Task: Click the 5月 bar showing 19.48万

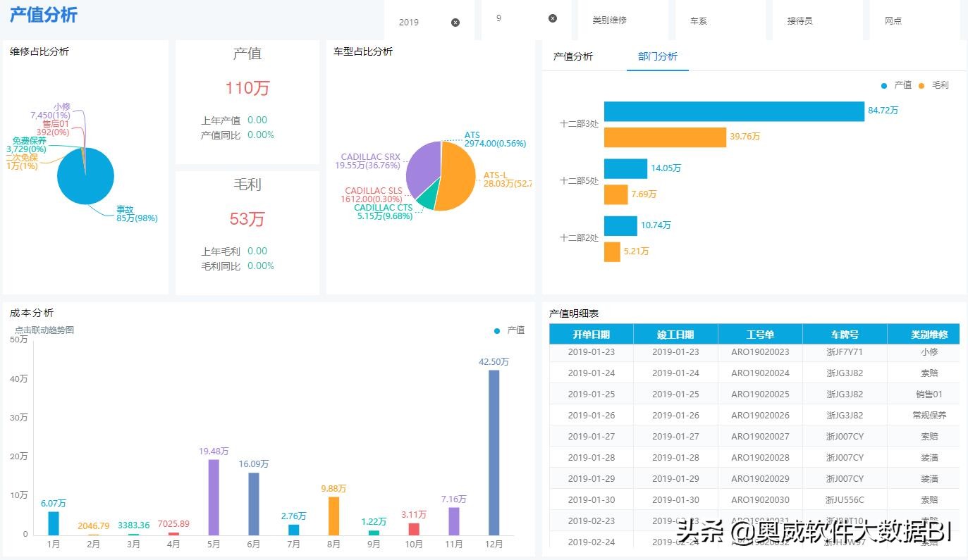Action: (x=214, y=497)
